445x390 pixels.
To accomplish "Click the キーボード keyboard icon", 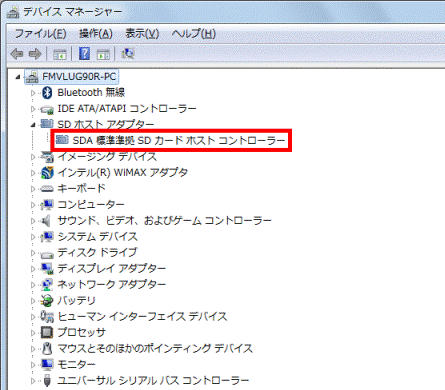I will click(x=47, y=189).
